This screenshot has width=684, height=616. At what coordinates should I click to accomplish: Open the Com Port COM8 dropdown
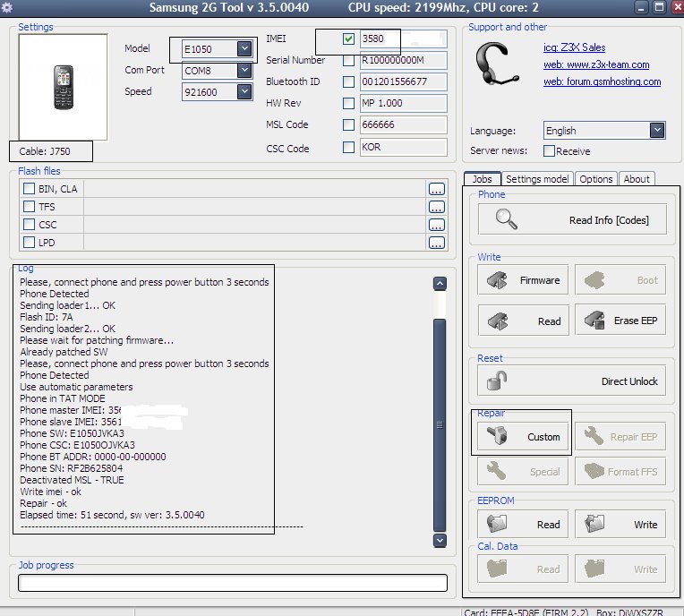coord(244,70)
